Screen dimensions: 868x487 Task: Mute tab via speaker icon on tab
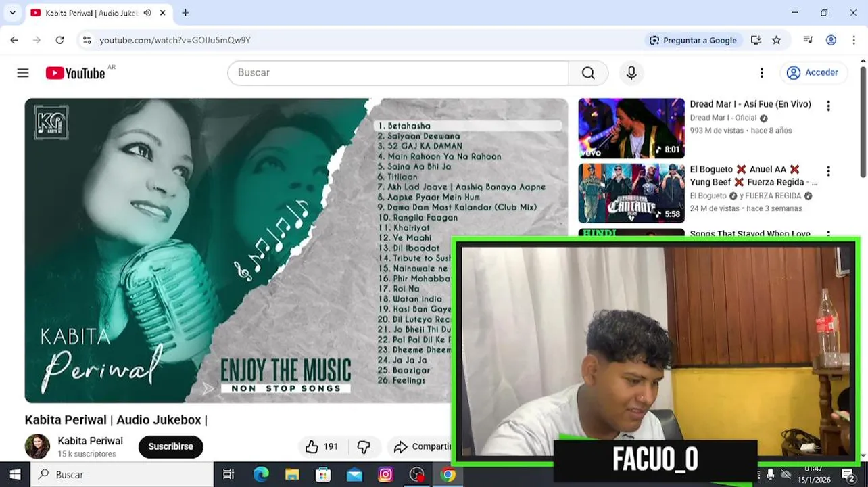[x=147, y=13]
